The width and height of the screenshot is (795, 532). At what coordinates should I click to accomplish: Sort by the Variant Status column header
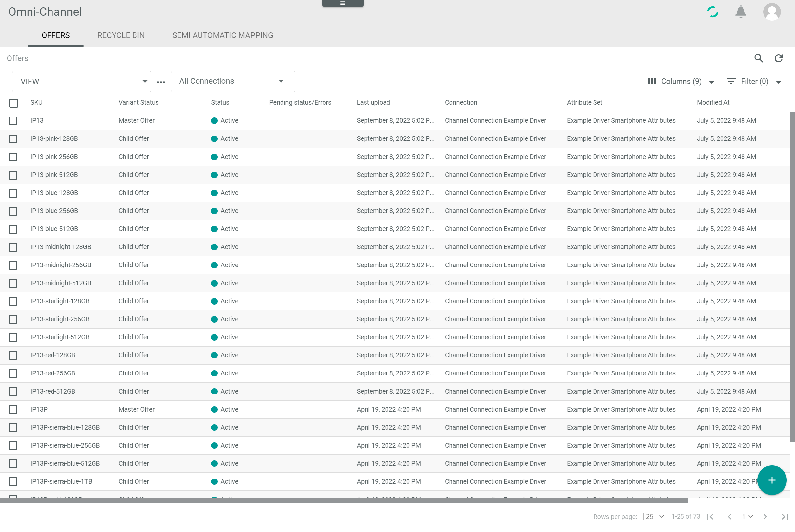[138, 102]
